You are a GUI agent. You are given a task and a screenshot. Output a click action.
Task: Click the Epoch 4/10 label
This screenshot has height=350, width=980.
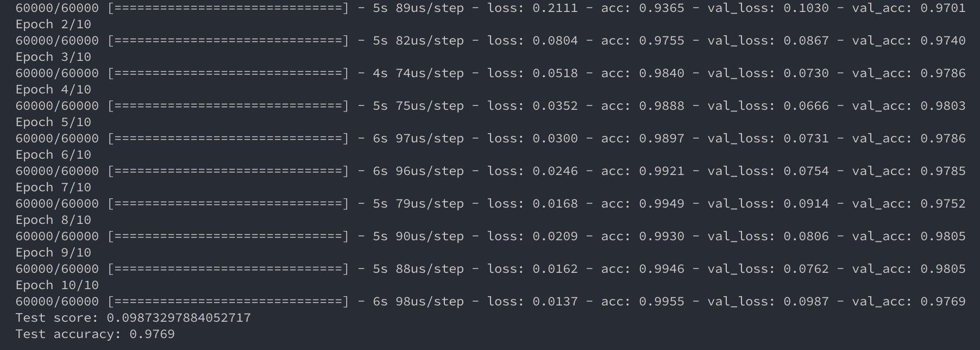tap(53, 90)
